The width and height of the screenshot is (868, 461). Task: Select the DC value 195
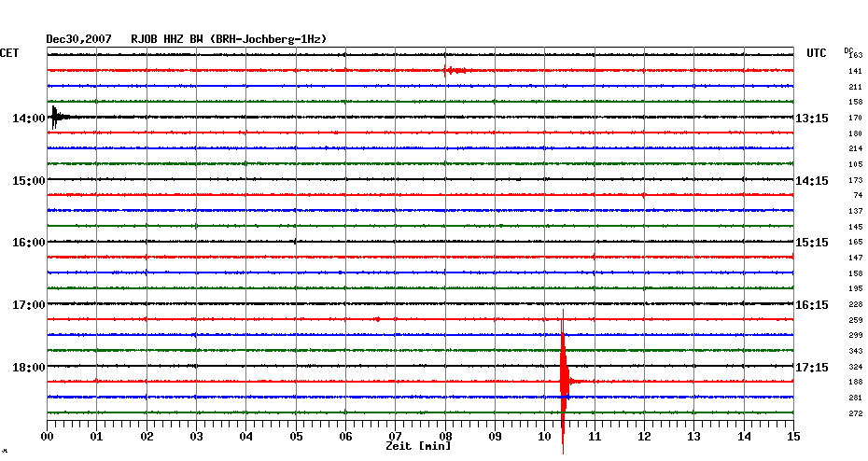point(855,289)
